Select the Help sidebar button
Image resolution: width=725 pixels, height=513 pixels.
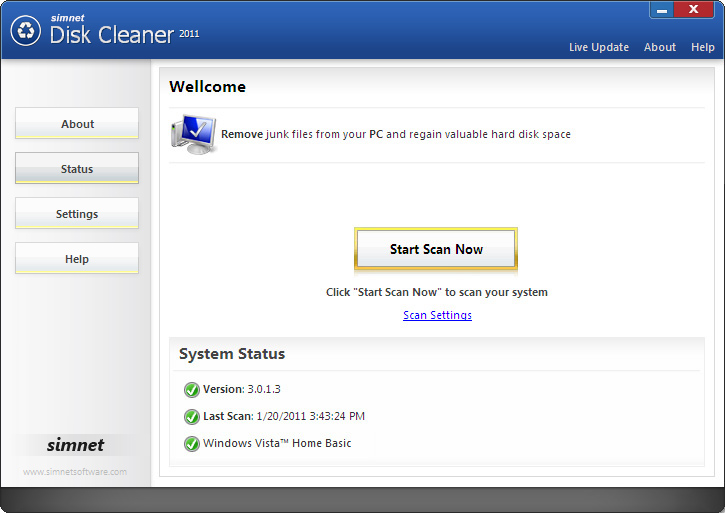[x=77, y=259]
